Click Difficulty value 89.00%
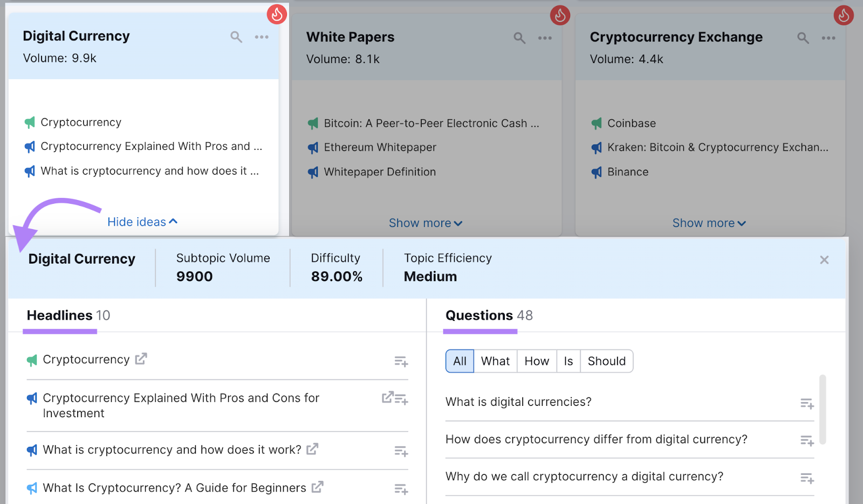This screenshot has width=863, height=504. [337, 277]
